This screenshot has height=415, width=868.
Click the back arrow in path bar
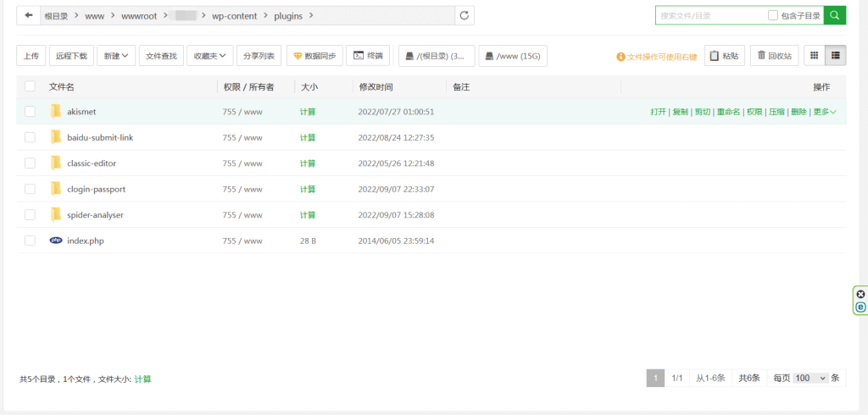[29, 15]
